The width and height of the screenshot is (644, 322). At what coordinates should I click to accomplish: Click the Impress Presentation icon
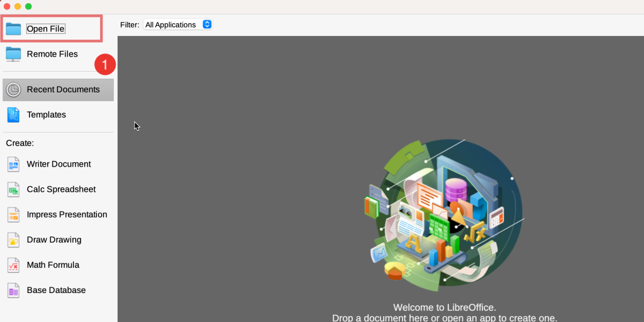click(13, 215)
